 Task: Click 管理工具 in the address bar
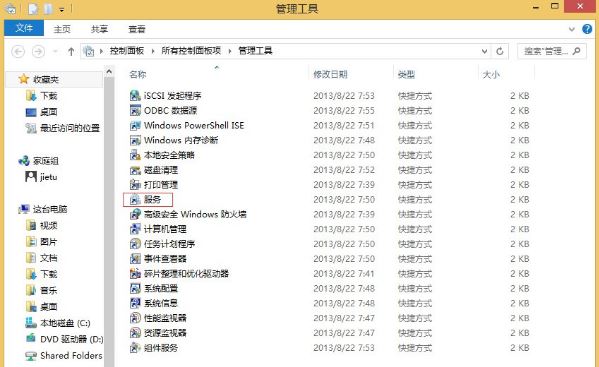click(255, 51)
